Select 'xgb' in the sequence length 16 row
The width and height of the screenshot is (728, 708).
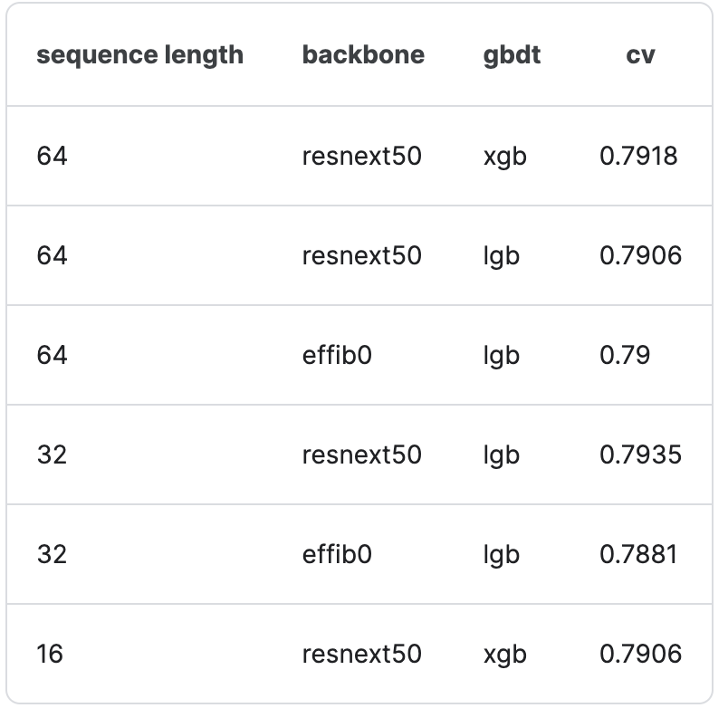pyautogui.click(x=504, y=655)
